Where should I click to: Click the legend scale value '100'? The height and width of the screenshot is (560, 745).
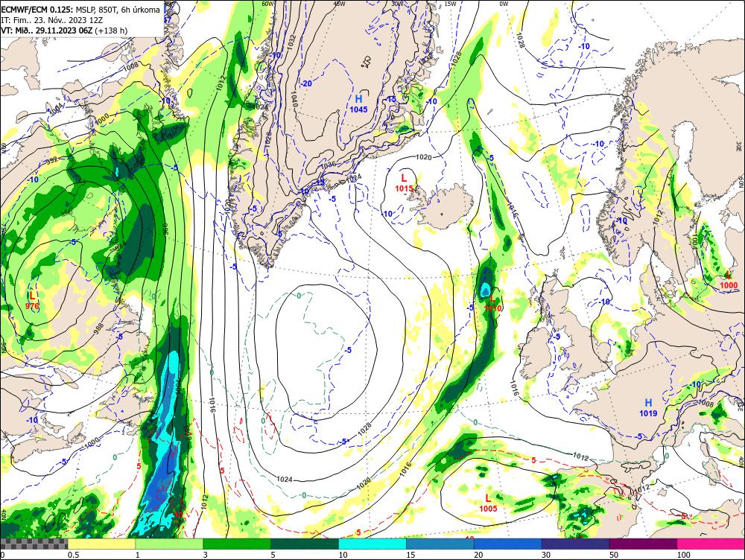684,555
